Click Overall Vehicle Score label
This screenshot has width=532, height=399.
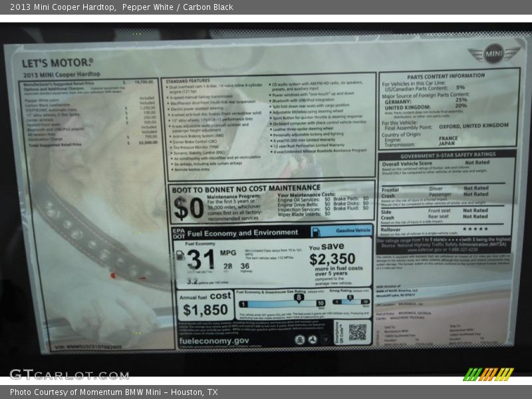[407, 164]
